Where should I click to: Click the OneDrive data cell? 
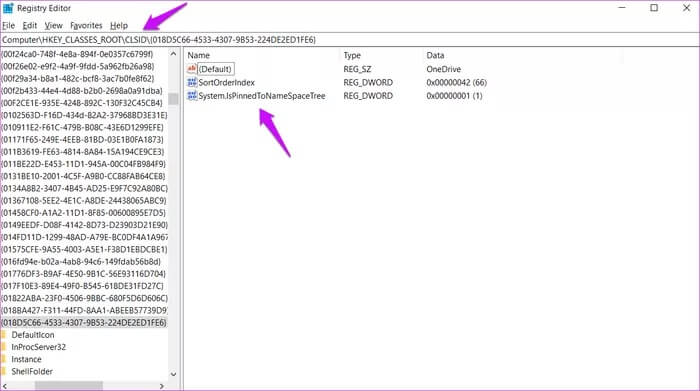pyautogui.click(x=443, y=69)
